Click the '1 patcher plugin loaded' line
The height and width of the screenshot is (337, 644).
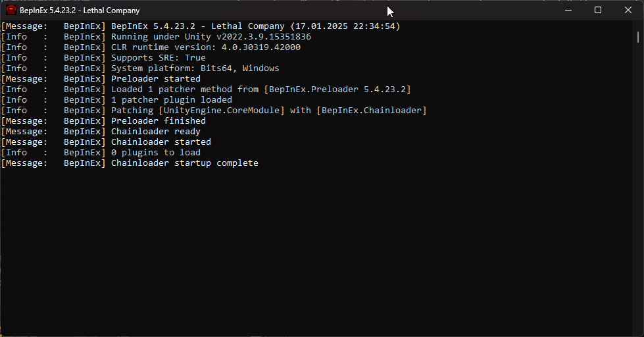tap(171, 100)
